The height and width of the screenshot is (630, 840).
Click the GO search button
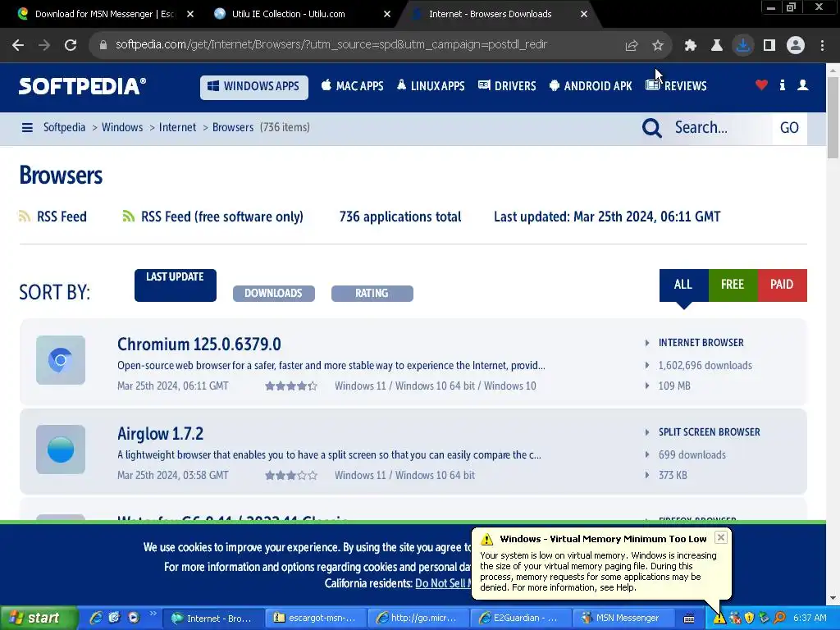(789, 128)
